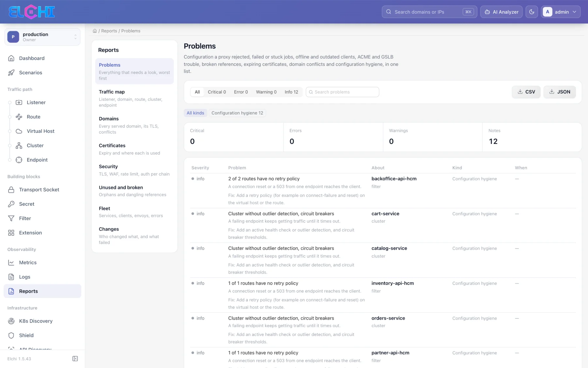Click the K8s Discovery icon

[x=11, y=321]
